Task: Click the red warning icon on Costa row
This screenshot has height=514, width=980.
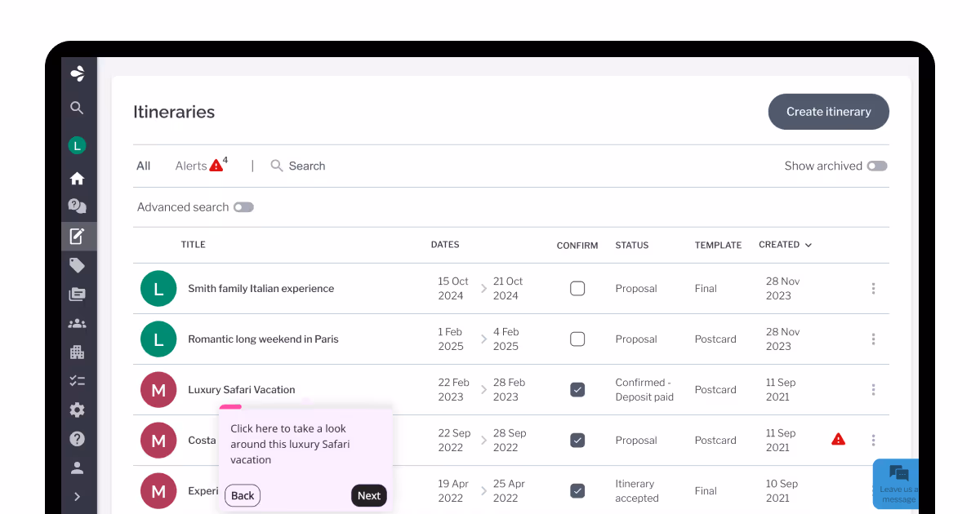Action: click(838, 440)
